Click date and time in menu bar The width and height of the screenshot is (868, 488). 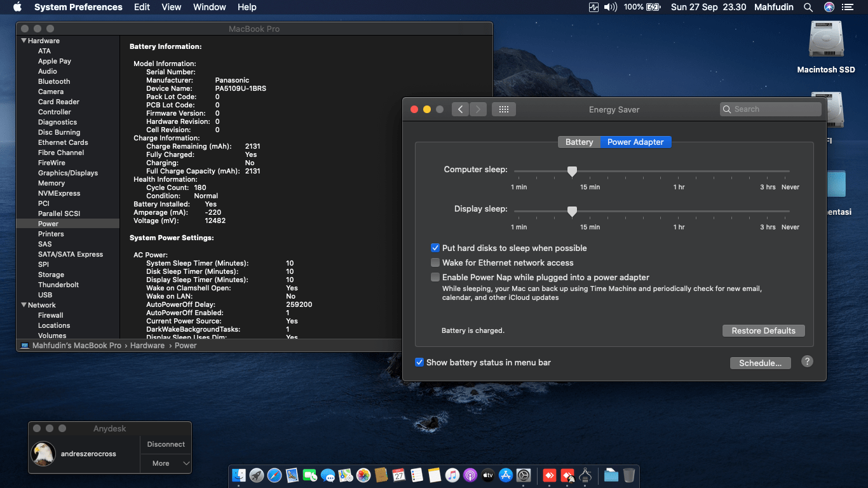709,7
